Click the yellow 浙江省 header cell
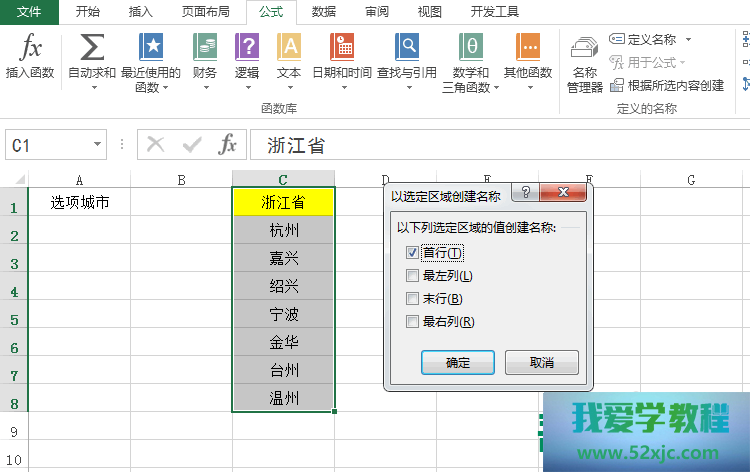Screen dimensions: 750x472 pos(283,202)
